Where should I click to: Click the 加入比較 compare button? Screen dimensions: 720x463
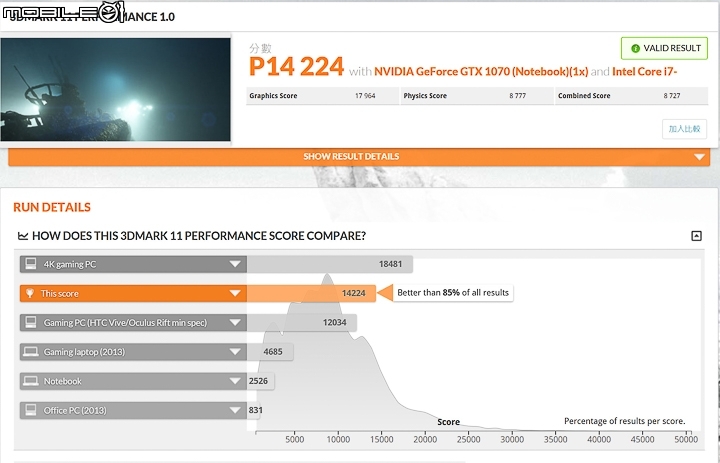(684, 129)
